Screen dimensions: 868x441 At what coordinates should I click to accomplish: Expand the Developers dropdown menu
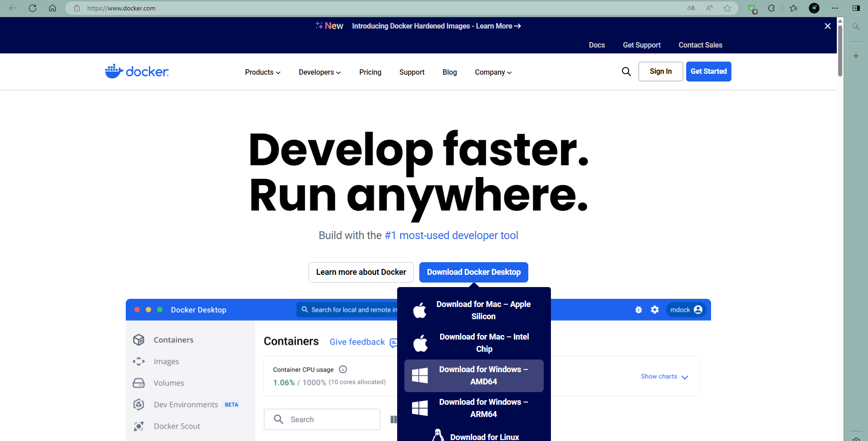click(320, 72)
